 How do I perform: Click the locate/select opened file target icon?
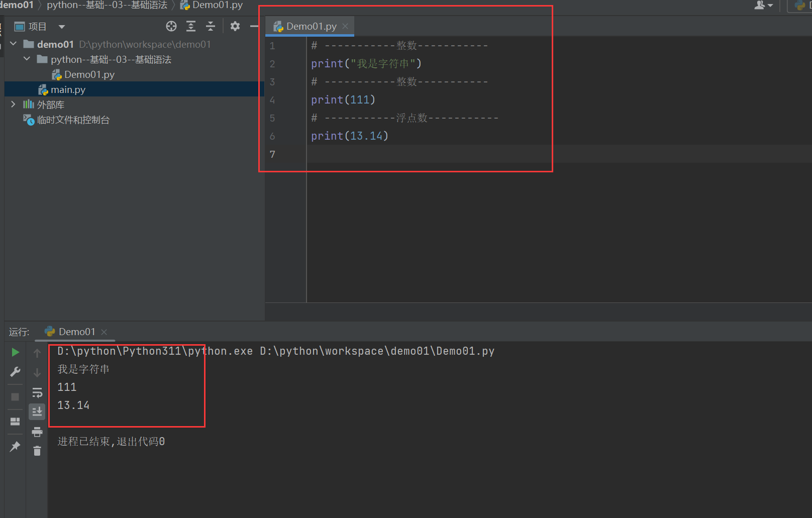pos(171,26)
